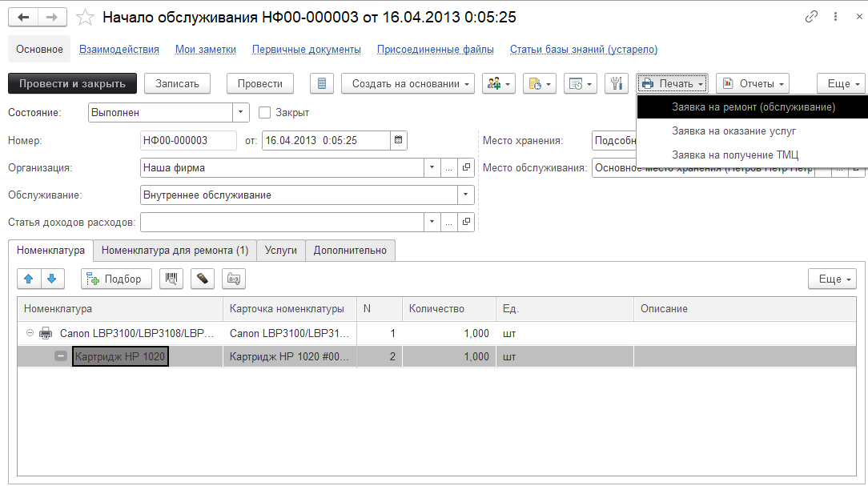
Task: Collapse the Canon LBP3100 tree row
Action: (x=30, y=333)
